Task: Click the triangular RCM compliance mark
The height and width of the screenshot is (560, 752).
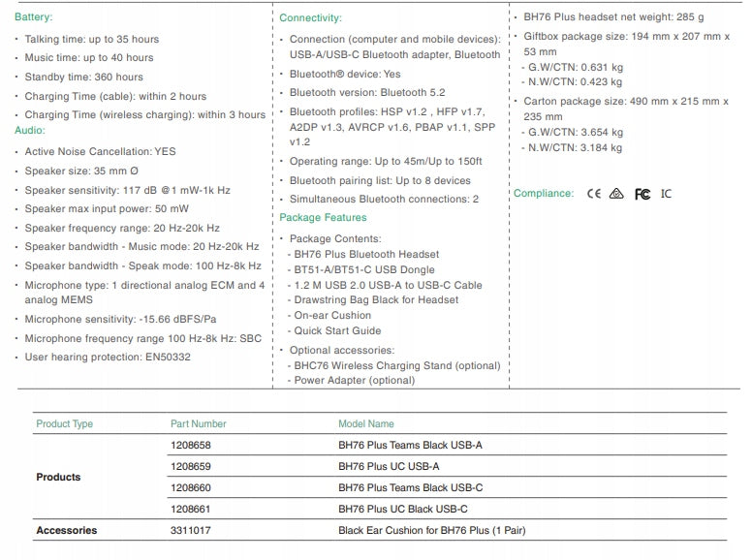Action: [x=616, y=194]
